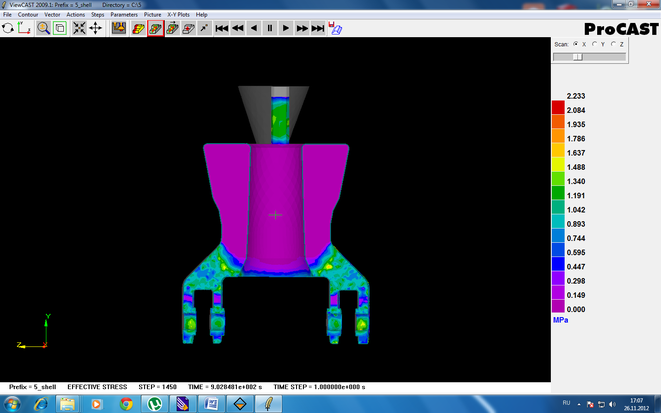Viewport: 661px width, 413px height.
Task: Click the Scan position slider handle
Action: 577,57
